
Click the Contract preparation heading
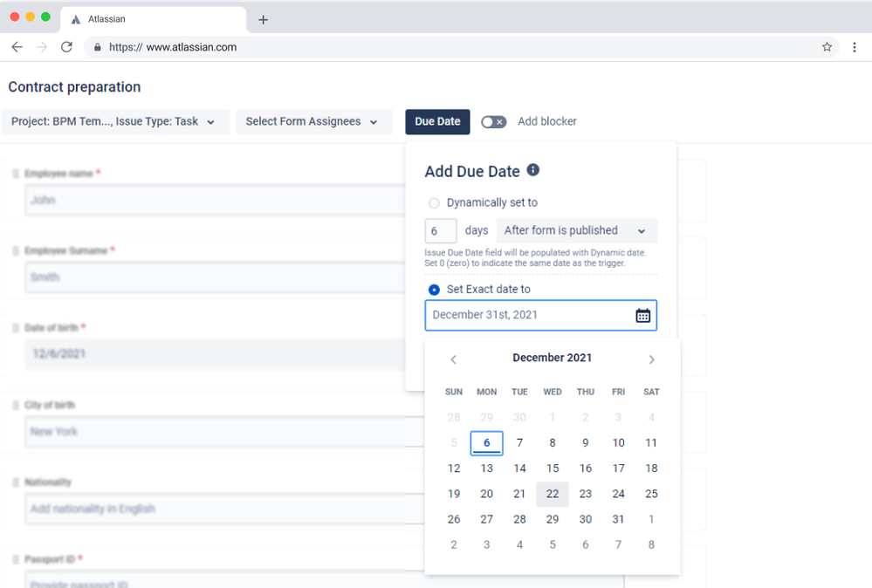74,86
